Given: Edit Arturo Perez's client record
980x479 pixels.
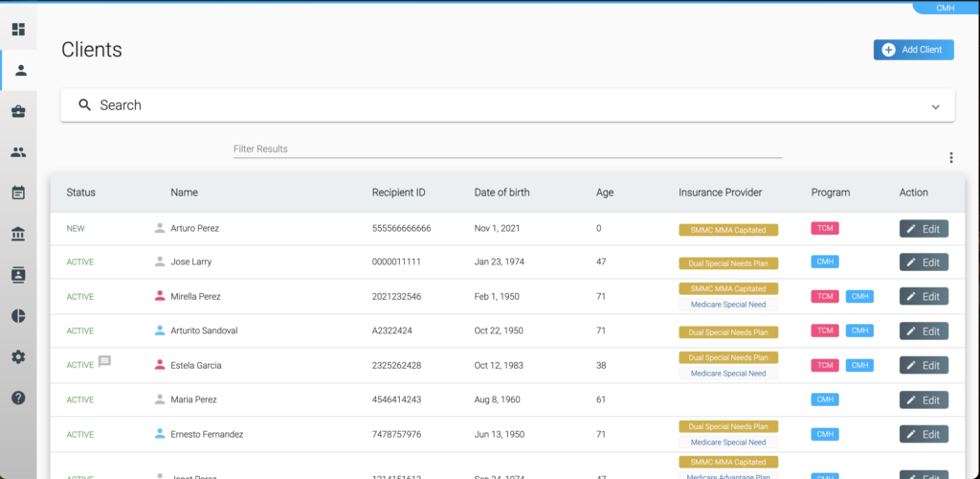Looking at the screenshot, I should coord(924,229).
